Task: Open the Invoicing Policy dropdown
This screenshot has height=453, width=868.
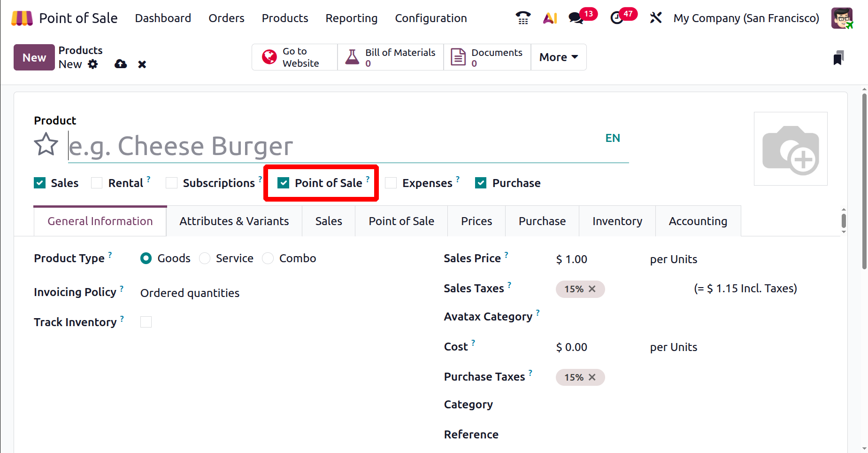Action: click(190, 293)
